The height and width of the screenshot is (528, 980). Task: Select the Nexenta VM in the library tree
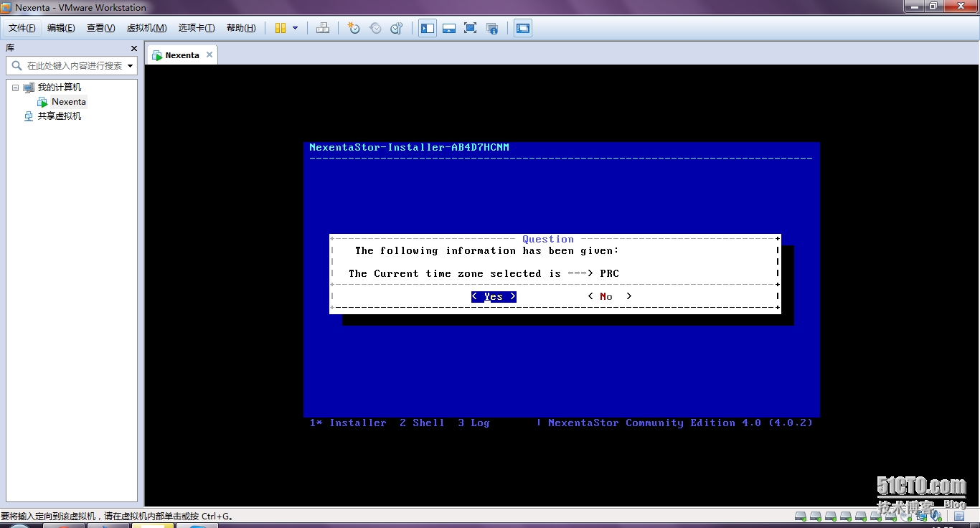click(x=69, y=102)
